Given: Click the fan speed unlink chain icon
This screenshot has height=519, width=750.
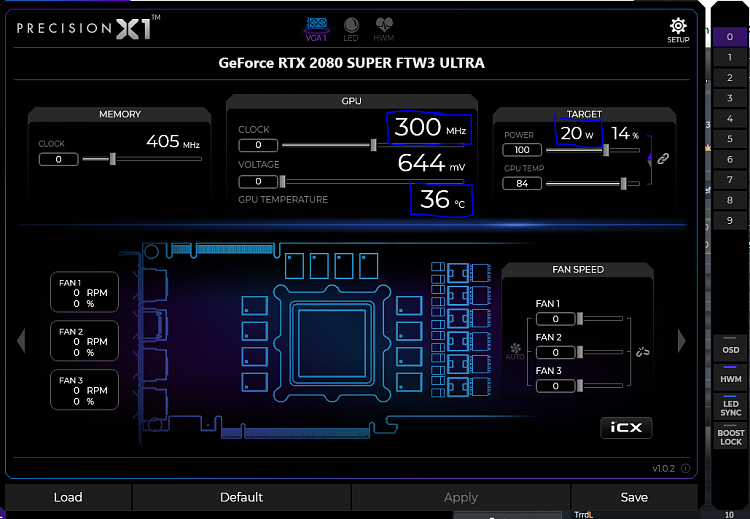Looking at the screenshot, I should 642,352.
